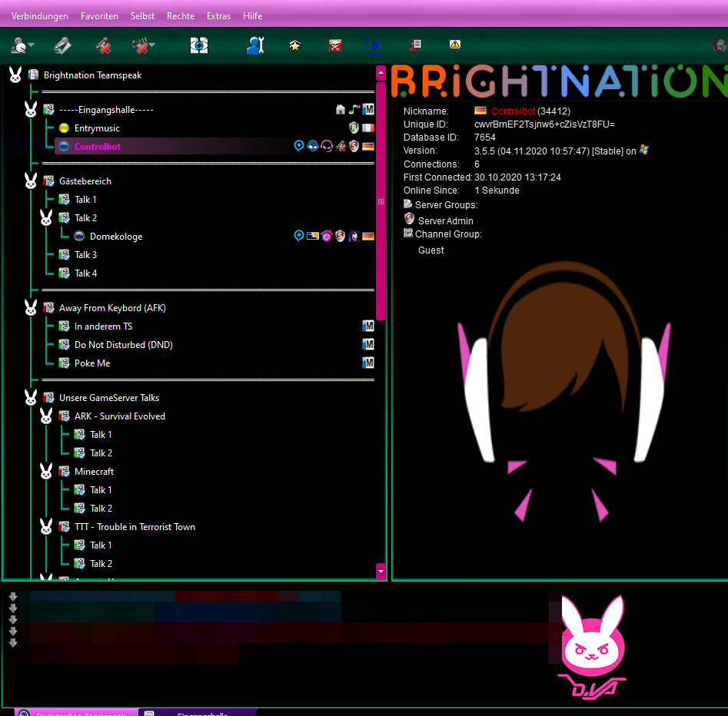Image resolution: width=728 pixels, height=716 pixels.
Task: Select the Talk 1 channel under Gästebereich
Action: coord(85,200)
